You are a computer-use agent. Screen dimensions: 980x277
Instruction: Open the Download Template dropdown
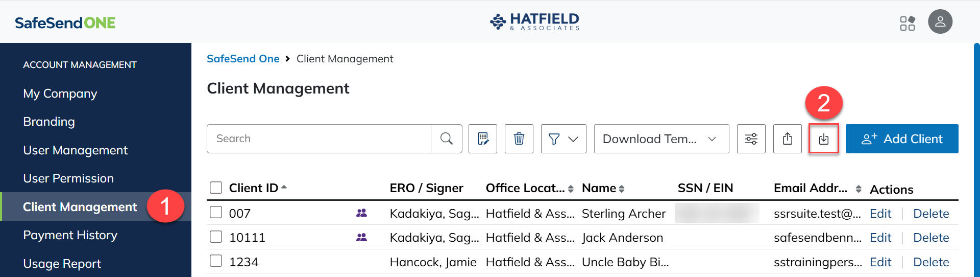coord(661,138)
